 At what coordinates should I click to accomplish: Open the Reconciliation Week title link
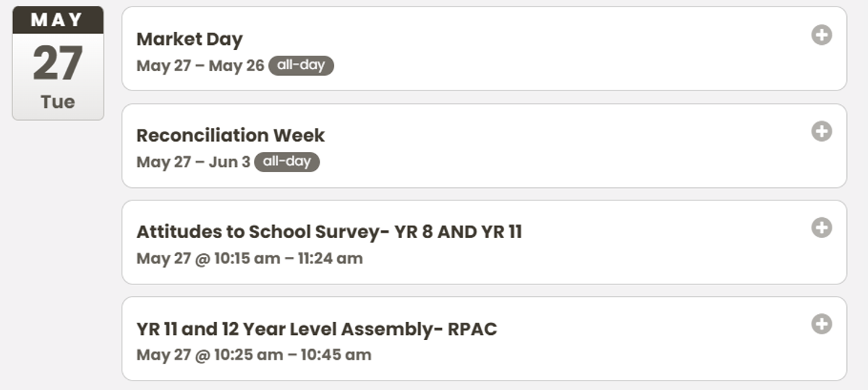pyautogui.click(x=231, y=135)
